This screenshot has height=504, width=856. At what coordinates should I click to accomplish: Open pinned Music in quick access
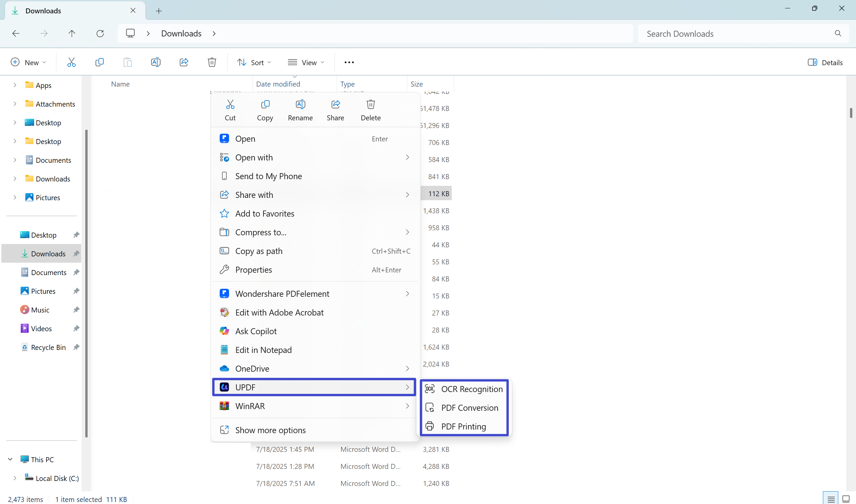[40, 310]
